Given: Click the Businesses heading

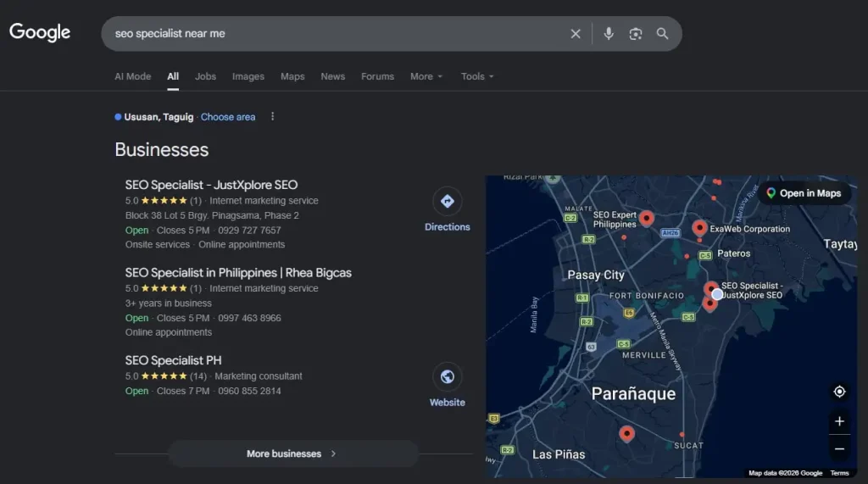Looking at the screenshot, I should point(162,149).
